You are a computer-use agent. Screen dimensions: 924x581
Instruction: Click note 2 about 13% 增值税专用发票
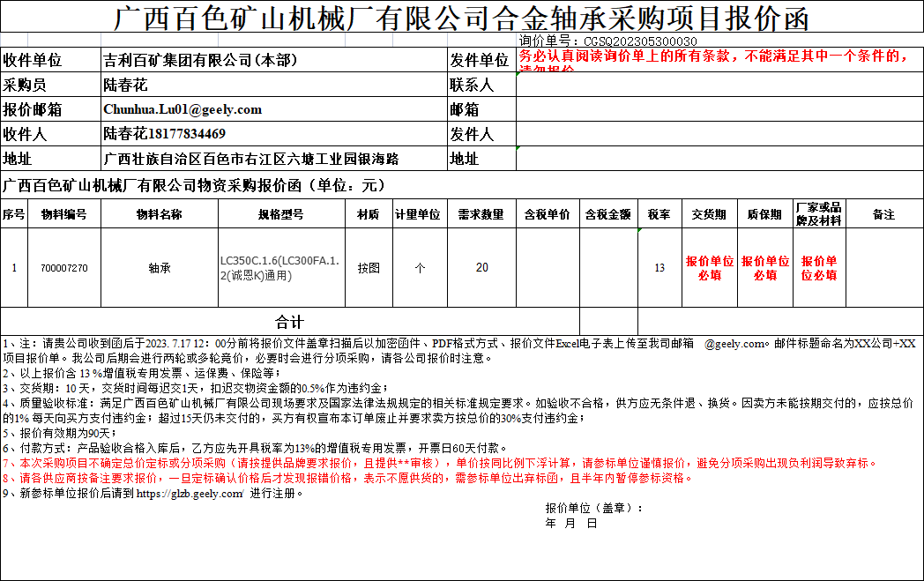141,373
